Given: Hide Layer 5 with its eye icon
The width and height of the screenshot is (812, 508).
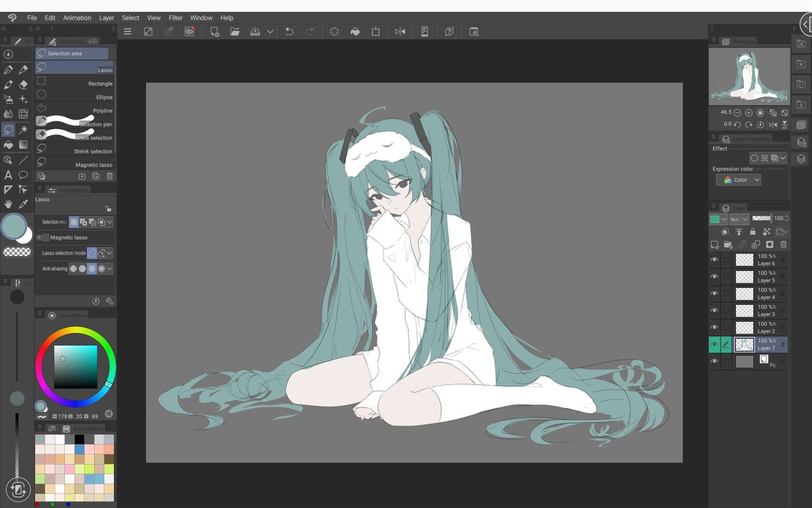Looking at the screenshot, I should 714,276.
